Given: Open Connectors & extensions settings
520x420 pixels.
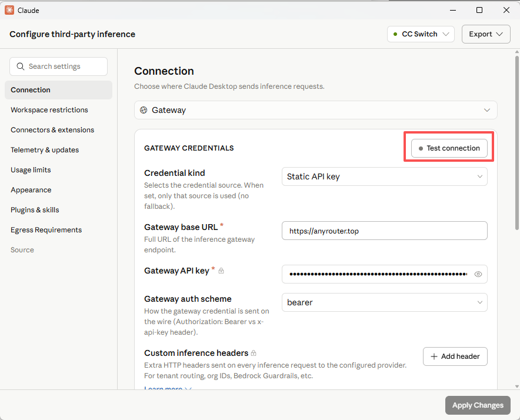Looking at the screenshot, I should [58, 130].
